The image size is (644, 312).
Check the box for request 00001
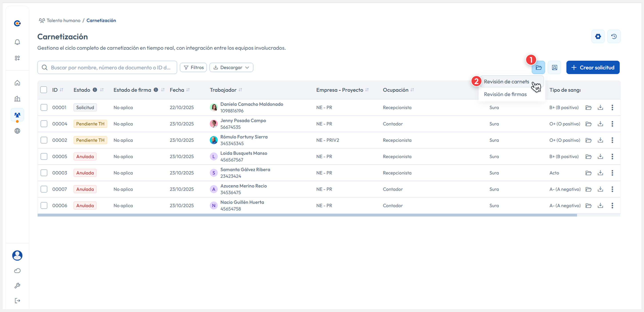44,107
